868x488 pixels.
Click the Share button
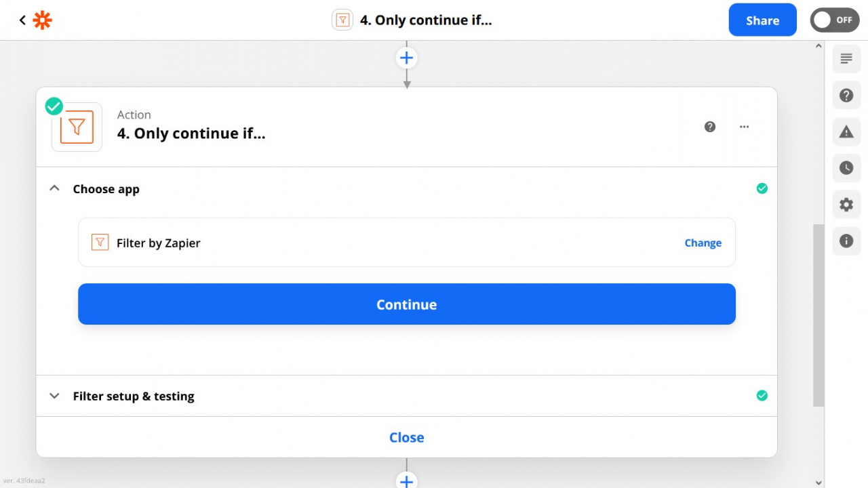click(763, 20)
